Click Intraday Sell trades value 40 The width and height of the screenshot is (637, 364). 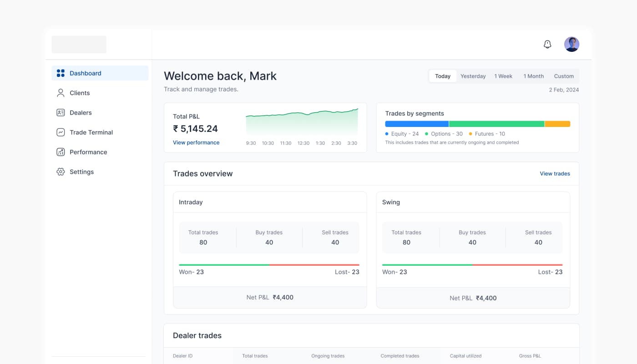tap(335, 243)
